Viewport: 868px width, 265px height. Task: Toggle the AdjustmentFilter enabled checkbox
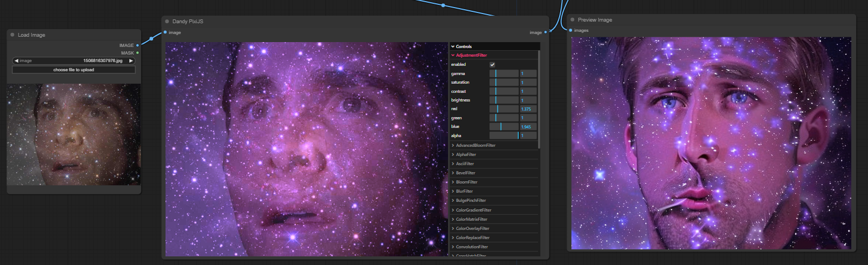(492, 65)
